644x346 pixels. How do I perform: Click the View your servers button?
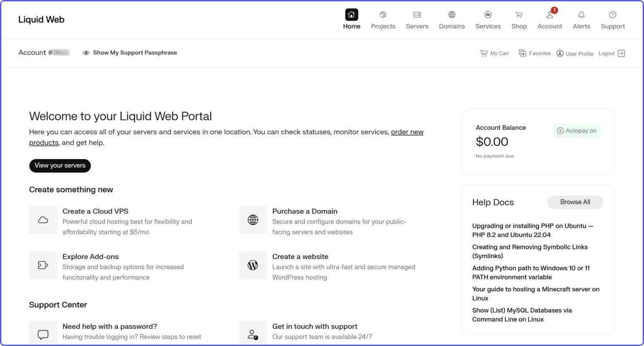[x=60, y=165]
